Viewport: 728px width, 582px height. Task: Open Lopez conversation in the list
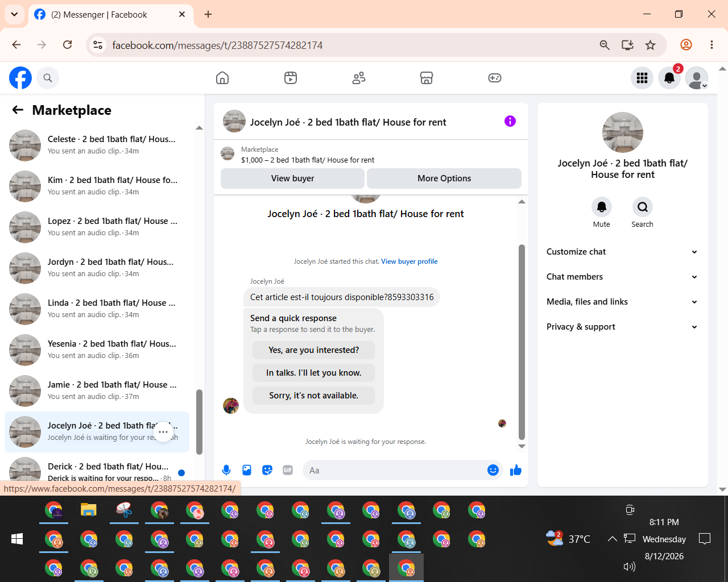97,227
